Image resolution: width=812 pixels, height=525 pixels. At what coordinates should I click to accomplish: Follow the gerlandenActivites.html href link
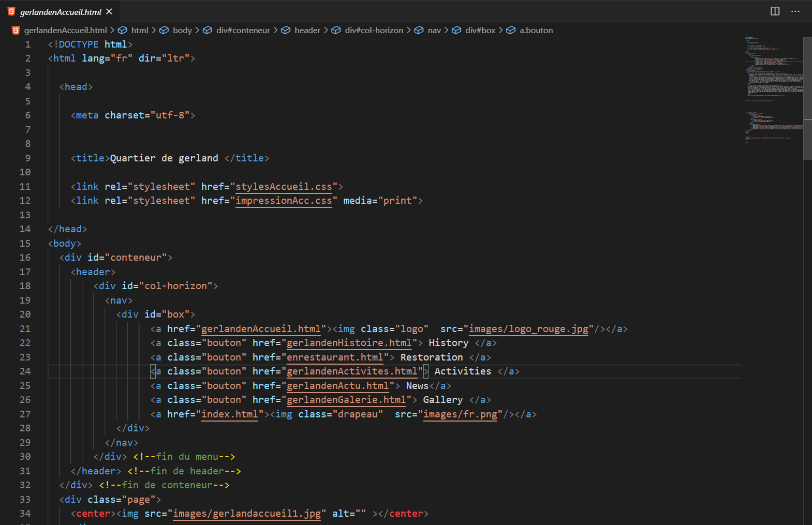(x=352, y=371)
